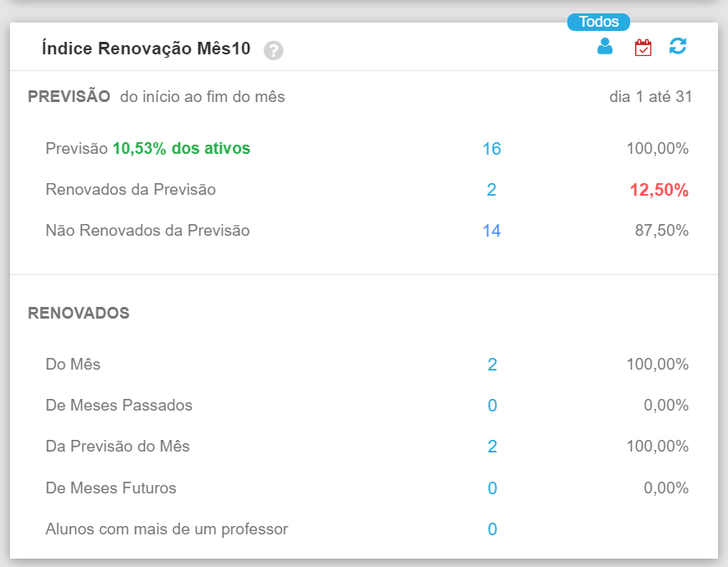Click the Índice Renovação Mês10 title
Screen dimensions: 728x567
(x=146, y=49)
